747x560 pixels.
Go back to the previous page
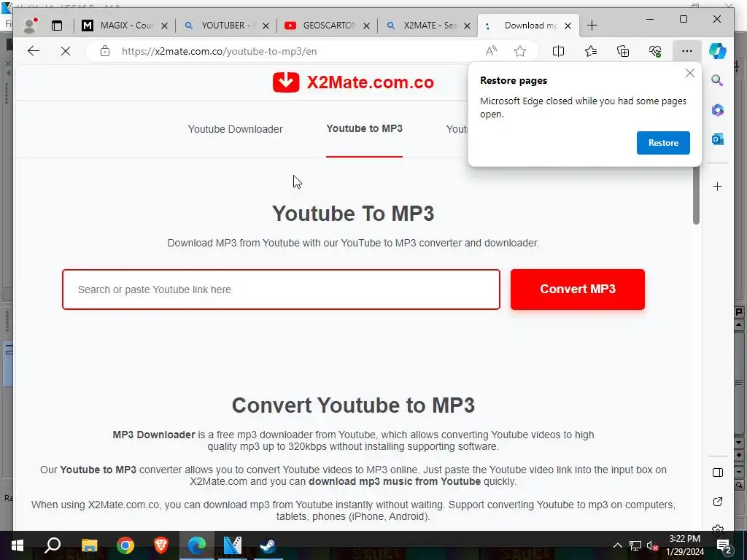pos(34,51)
